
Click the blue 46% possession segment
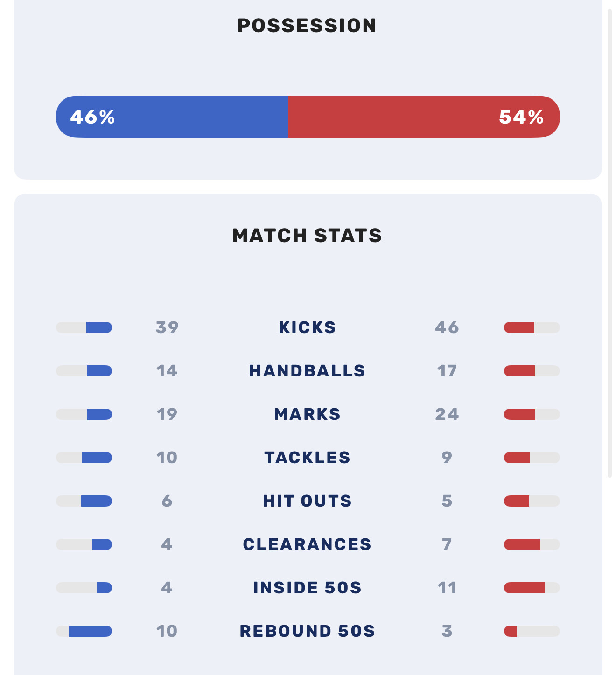[172, 117]
